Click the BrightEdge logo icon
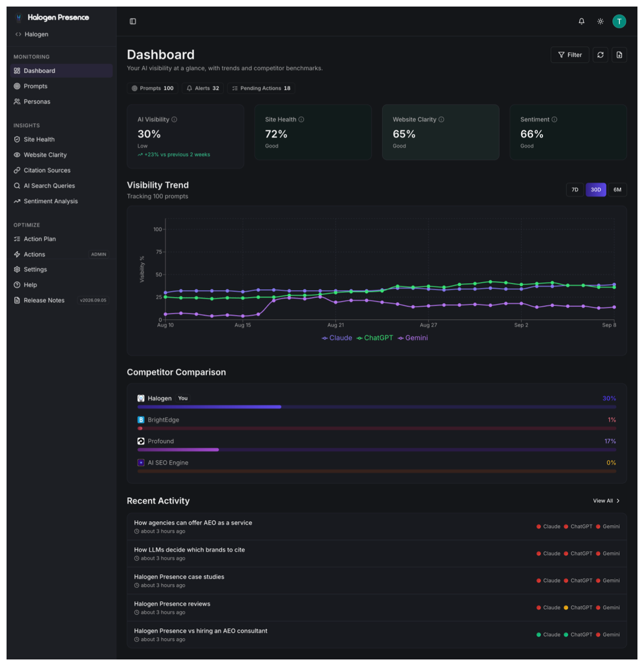 (141, 420)
